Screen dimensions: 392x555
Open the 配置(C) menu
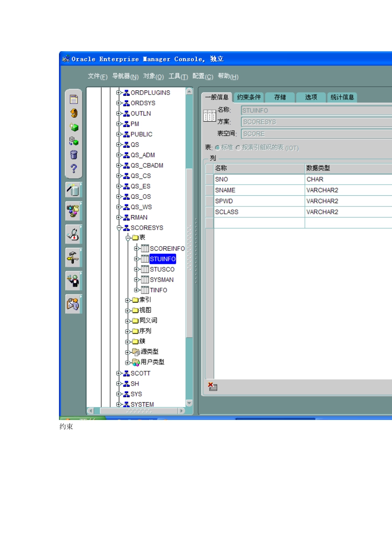203,76
